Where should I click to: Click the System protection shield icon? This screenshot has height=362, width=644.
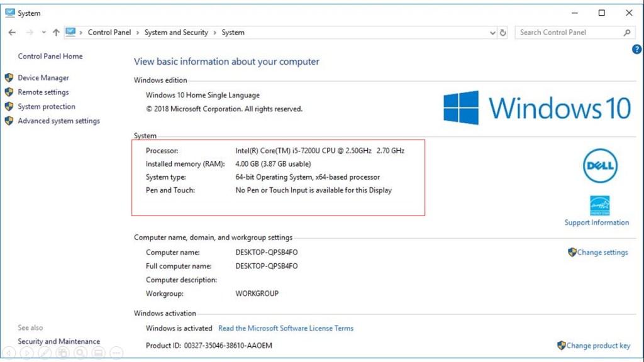pyautogui.click(x=9, y=107)
